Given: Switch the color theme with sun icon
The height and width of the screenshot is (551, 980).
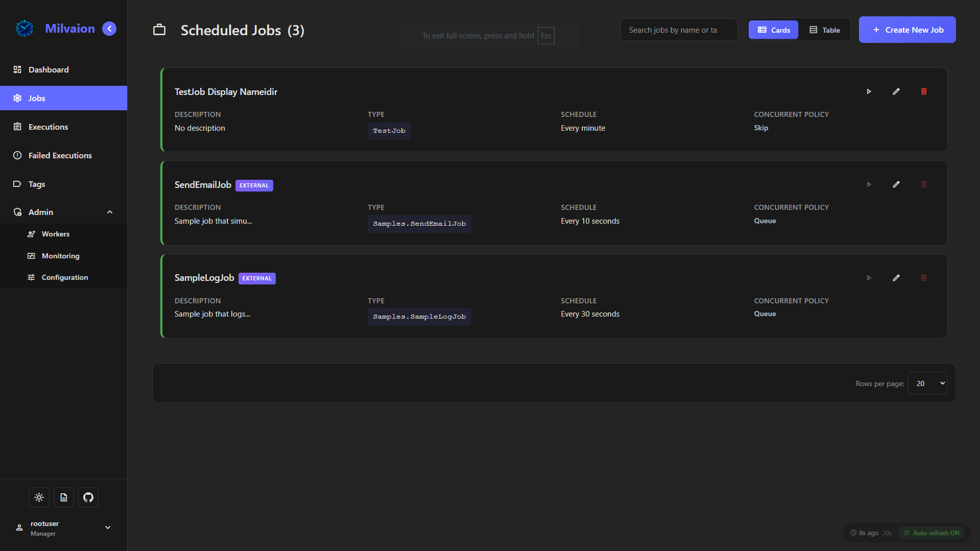Looking at the screenshot, I should 39,497.
